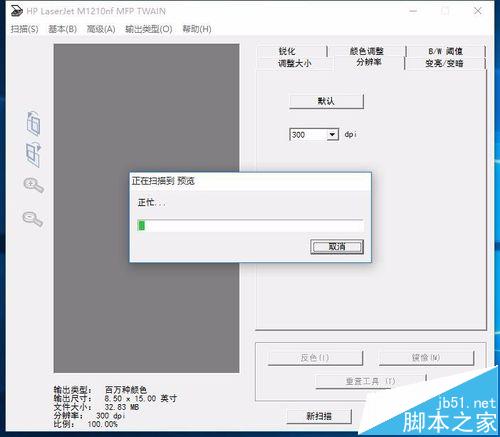
Task: Open the 扫描(S) menu
Action: tap(24, 29)
